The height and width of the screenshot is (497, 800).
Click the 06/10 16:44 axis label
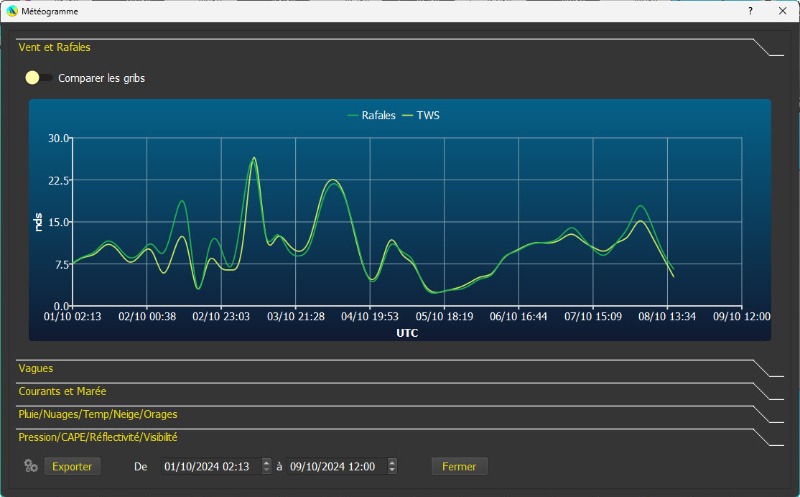click(518, 316)
